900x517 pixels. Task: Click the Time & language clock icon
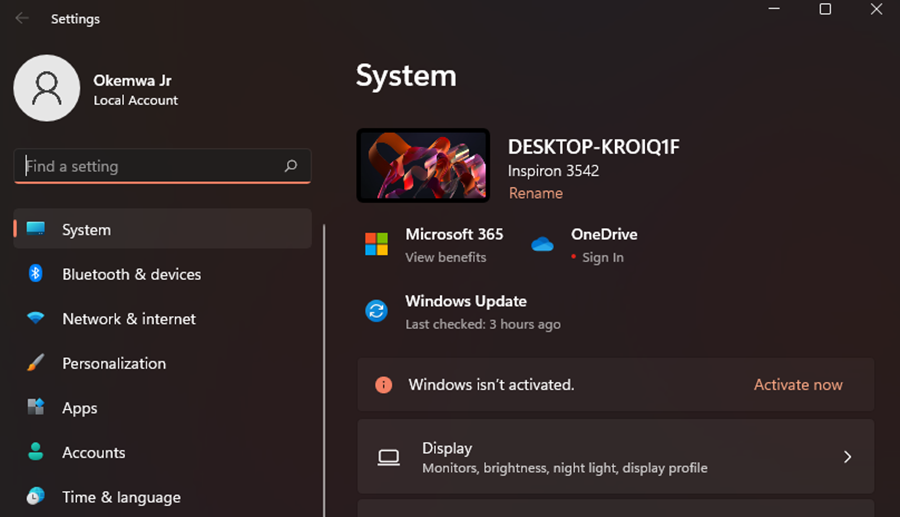(36, 496)
